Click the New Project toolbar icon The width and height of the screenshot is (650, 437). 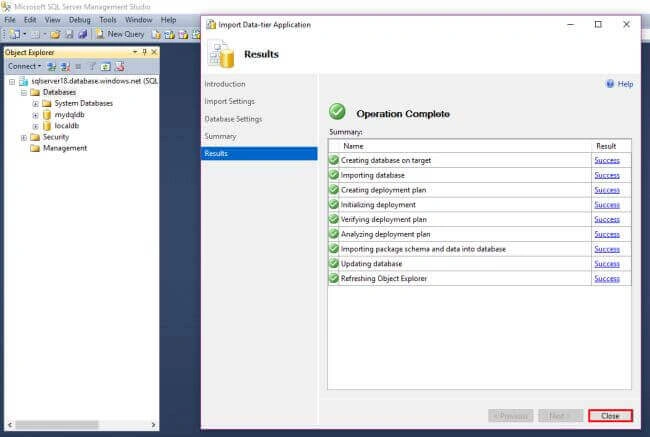[x=15, y=34]
